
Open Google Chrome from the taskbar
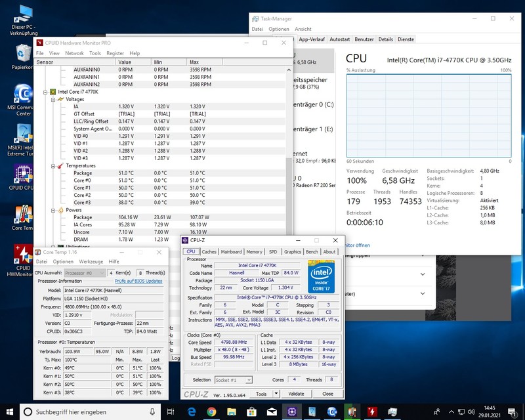(211, 411)
